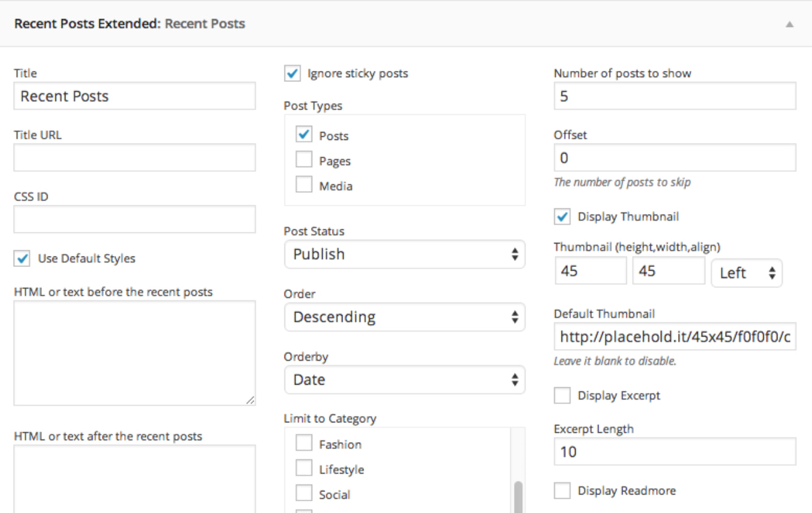The image size is (812, 513).
Task: Collapse the Recent Posts Extended widget
Action: click(791, 23)
